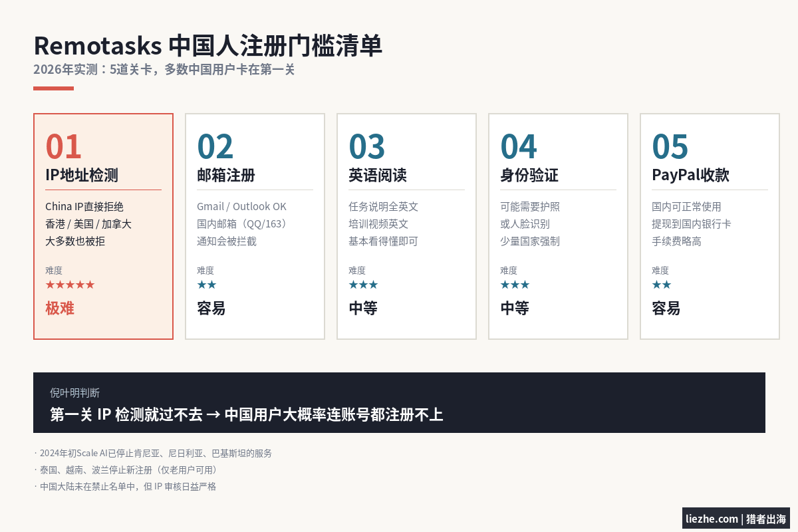Click the line '或人脸识别'

pyautogui.click(x=525, y=224)
